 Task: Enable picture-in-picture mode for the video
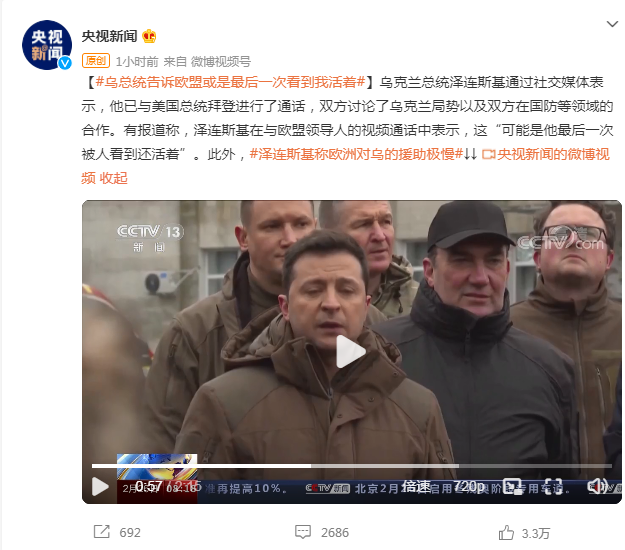[x=513, y=487]
